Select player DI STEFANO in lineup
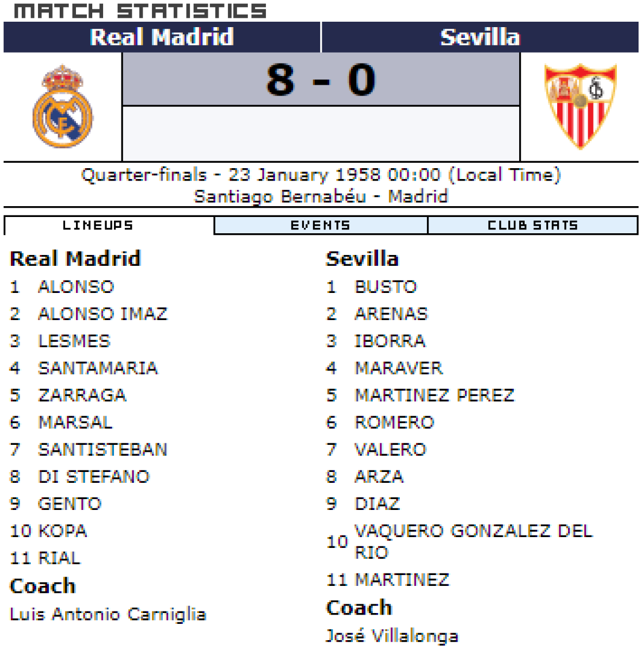The height and width of the screenshot is (651, 644). [94, 477]
